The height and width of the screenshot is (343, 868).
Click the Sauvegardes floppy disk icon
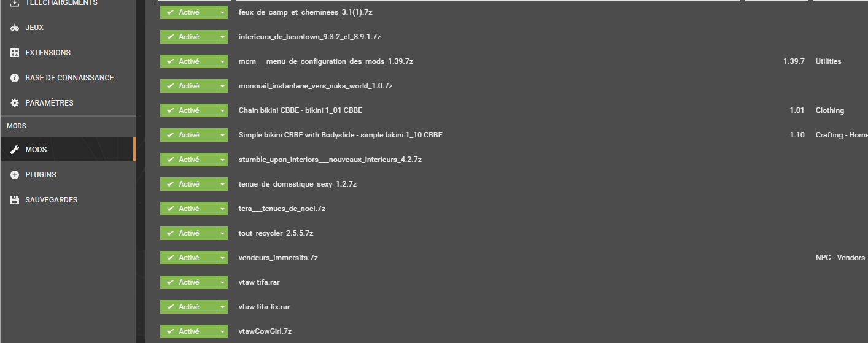tap(15, 200)
